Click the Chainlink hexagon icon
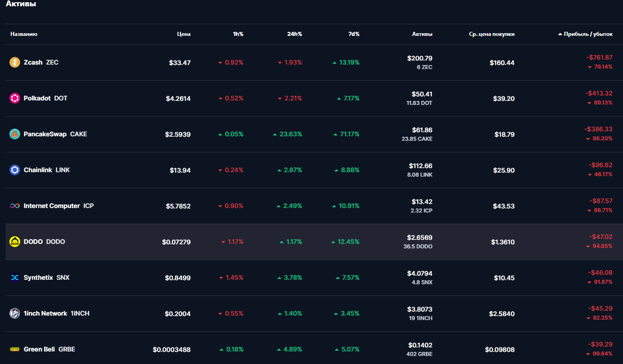This screenshot has width=623, height=364. pyautogui.click(x=15, y=170)
